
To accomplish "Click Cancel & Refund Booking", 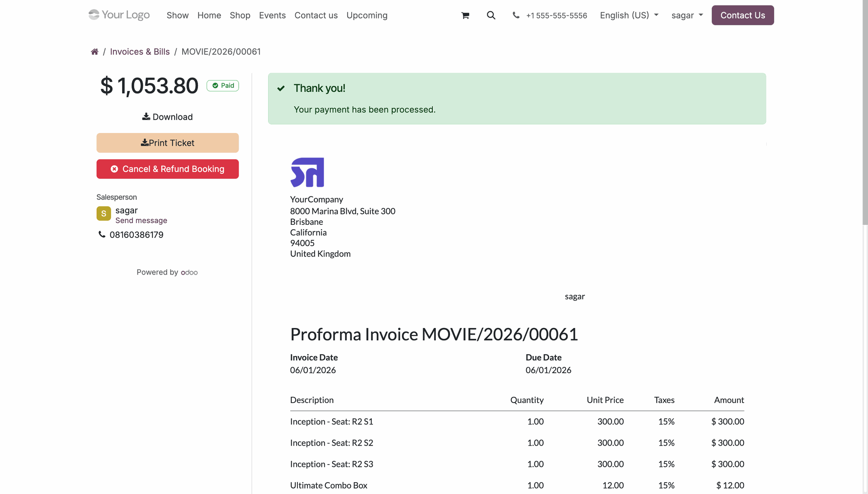I will 167,169.
